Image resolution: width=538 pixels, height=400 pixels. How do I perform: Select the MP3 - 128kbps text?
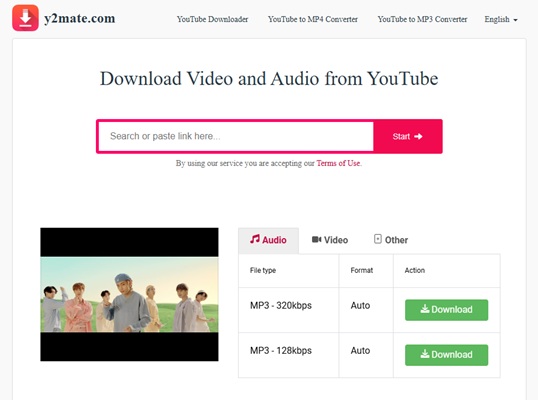(x=281, y=351)
